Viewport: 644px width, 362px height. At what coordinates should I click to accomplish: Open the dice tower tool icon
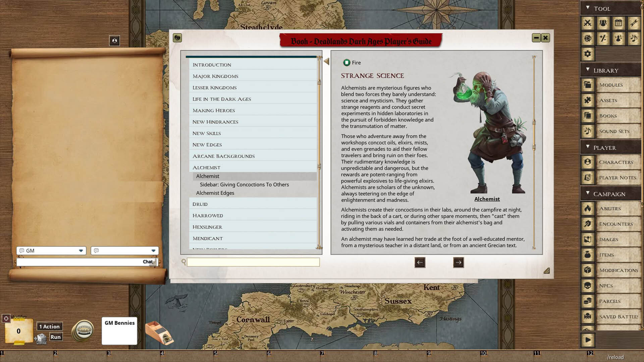(588, 39)
